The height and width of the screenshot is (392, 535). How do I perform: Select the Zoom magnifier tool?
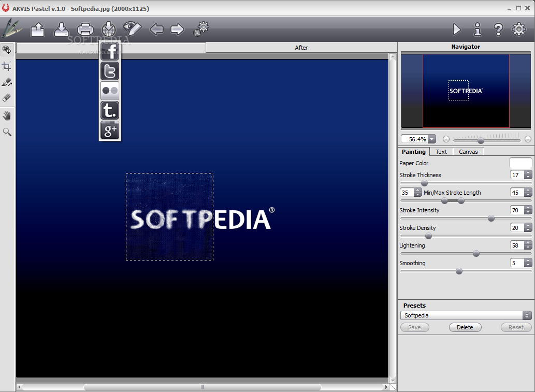pos(7,132)
